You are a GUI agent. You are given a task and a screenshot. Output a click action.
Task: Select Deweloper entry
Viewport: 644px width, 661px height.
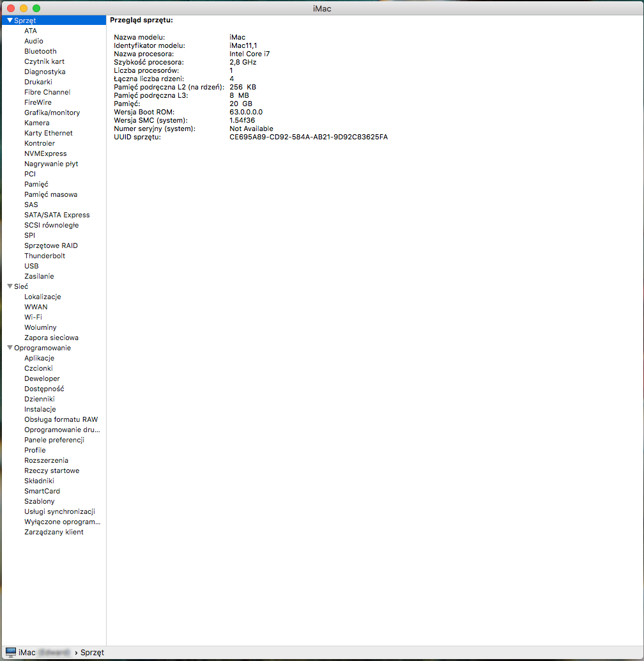[42, 378]
